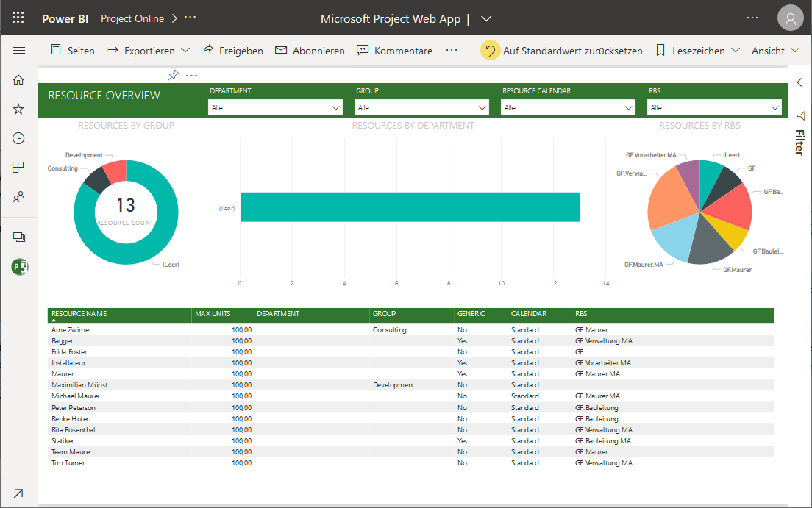Click the Bagger resource name
This screenshot has width=812, height=508.
click(x=62, y=341)
